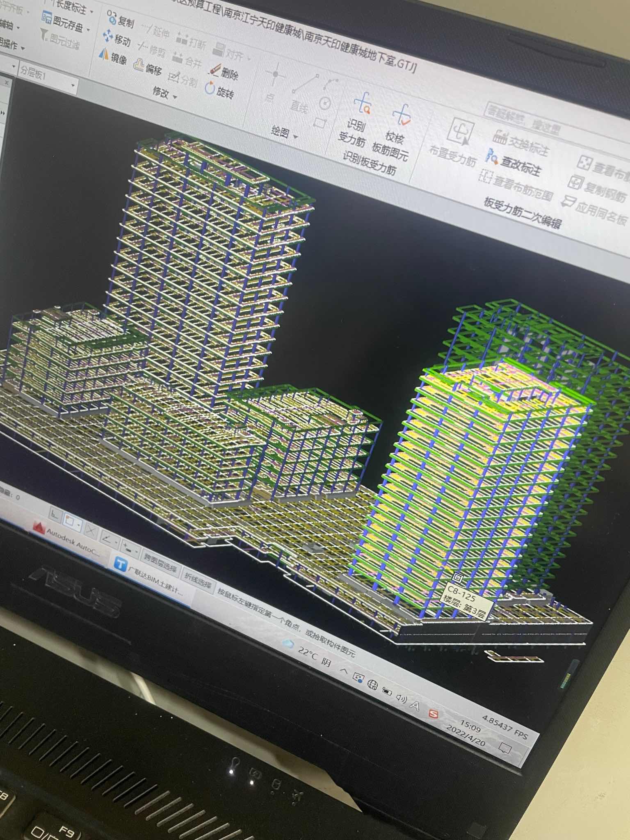Choose the circle draw tool
The image size is (630, 840).
(x=325, y=103)
